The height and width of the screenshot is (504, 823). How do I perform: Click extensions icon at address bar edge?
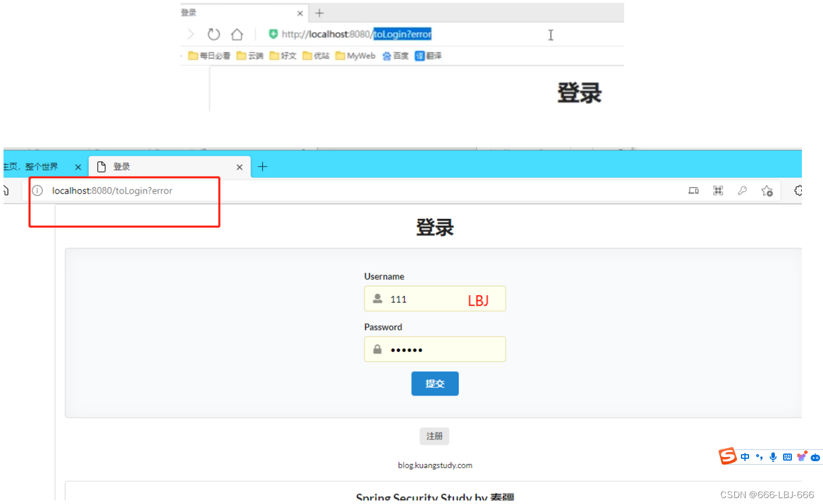(797, 191)
